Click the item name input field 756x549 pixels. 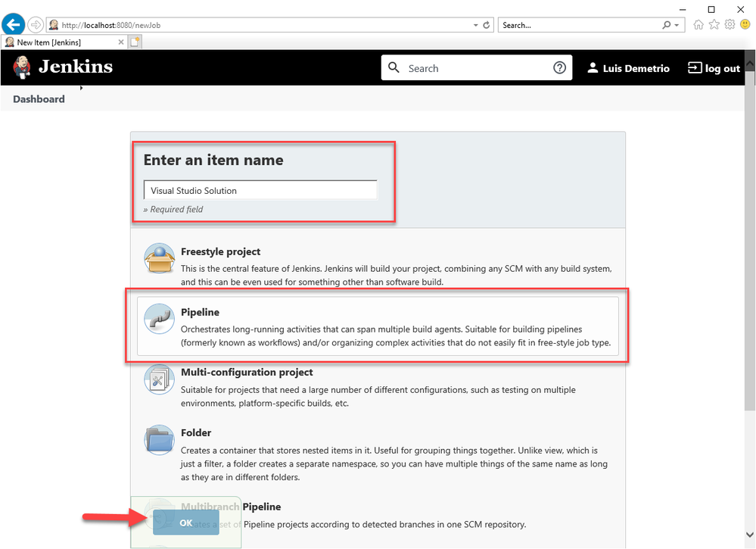tap(260, 190)
